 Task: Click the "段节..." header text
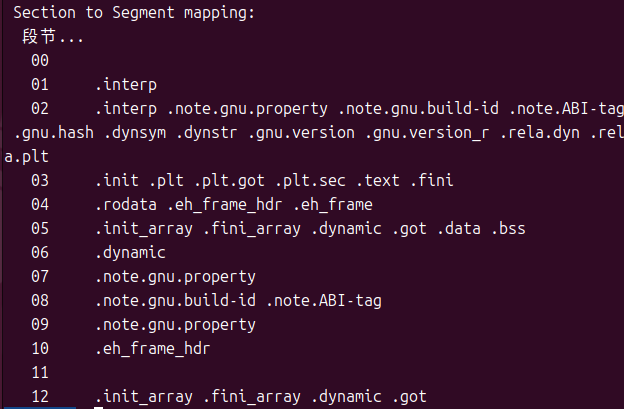click(x=53, y=37)
